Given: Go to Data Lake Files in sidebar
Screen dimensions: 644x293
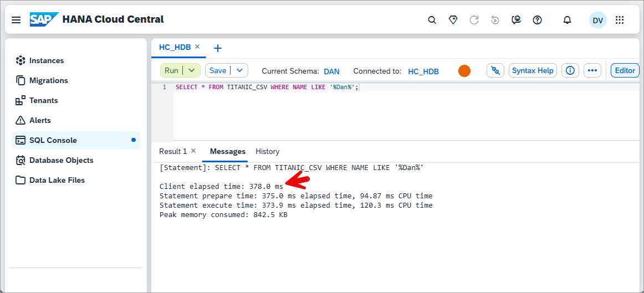Looking at the screenshot, I should tap(76, 180).
